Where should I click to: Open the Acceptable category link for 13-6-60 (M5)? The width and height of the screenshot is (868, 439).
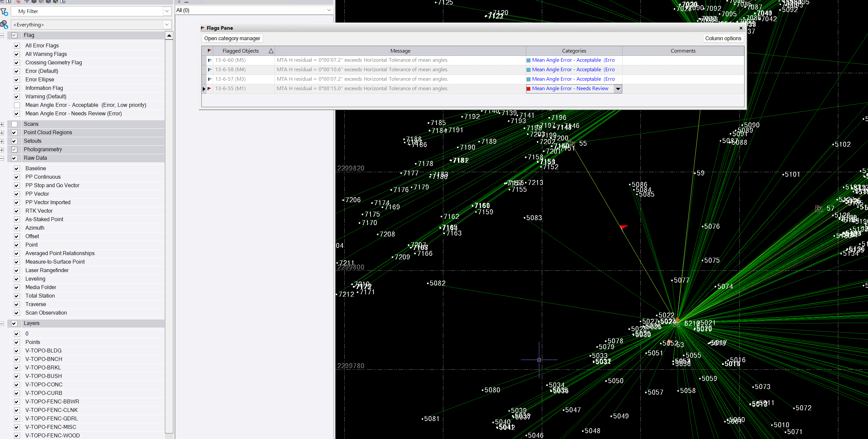573,60
